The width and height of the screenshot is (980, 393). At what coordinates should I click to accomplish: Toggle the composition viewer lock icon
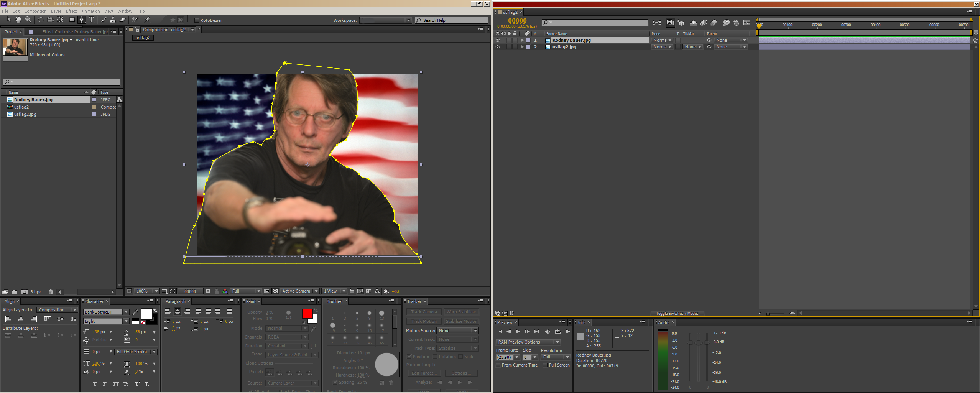[x=136, y=30]
